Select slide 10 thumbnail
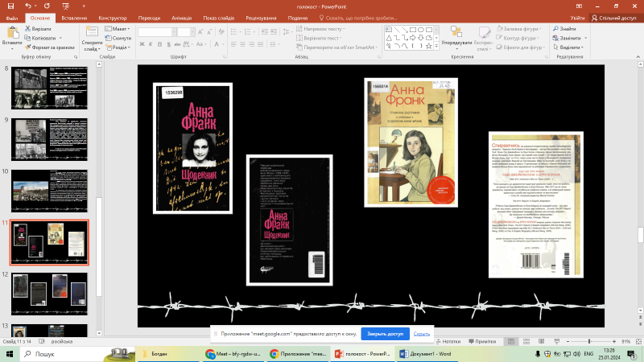 (x=49, y=191)
